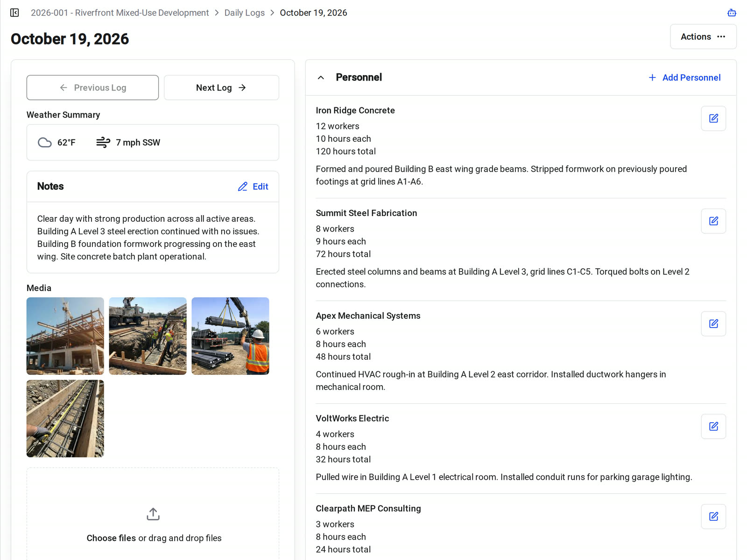This screenshot has height=560, width=747.
Task: Edit the Clearpath MEP Consulting entry
Action: click(713, 517)
